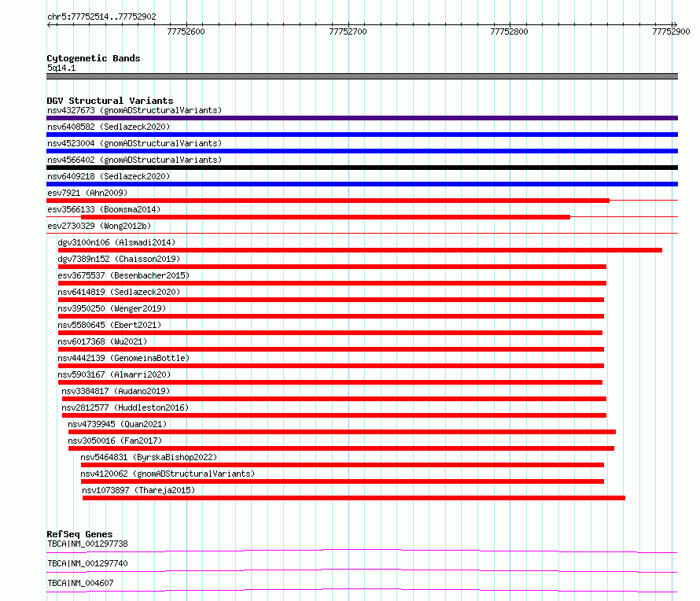
Task: Open variant nsv4442139 (GenomeinaBottle) label
Action: (x=123, y=358)
